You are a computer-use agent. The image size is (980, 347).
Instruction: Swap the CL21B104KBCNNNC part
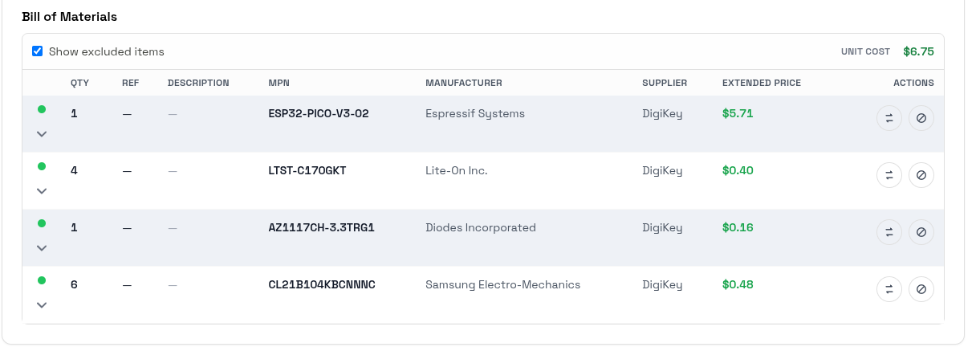[889, 289]
